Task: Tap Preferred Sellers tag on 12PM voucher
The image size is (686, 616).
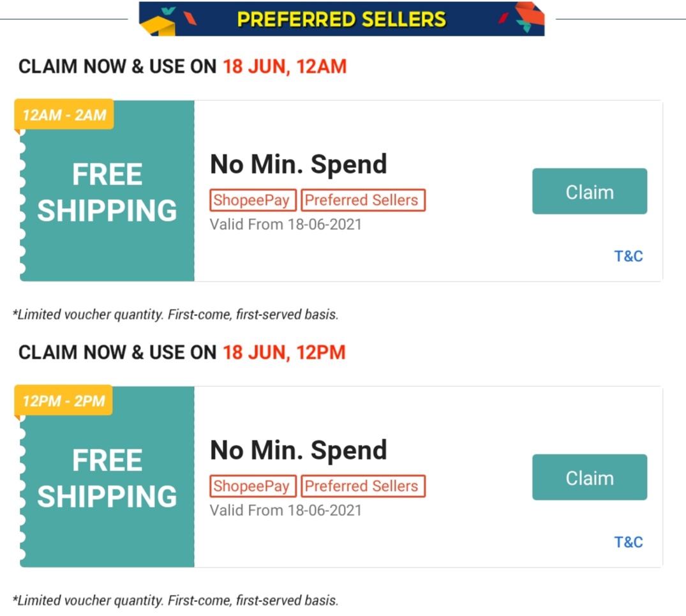Action: [x=362, y=486]
